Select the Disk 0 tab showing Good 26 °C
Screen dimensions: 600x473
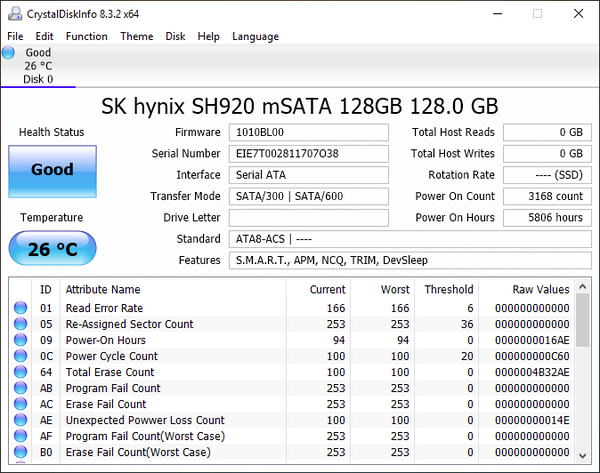pos(38,66)
